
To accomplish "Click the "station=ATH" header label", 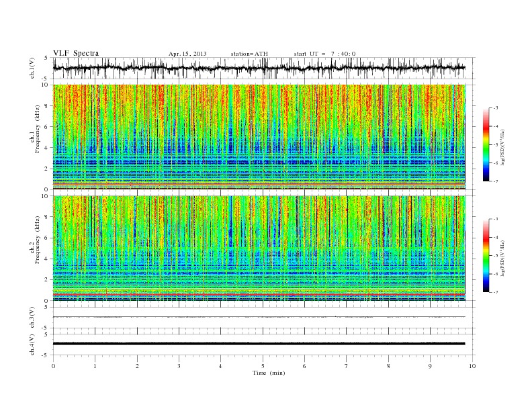I will 249,54.
